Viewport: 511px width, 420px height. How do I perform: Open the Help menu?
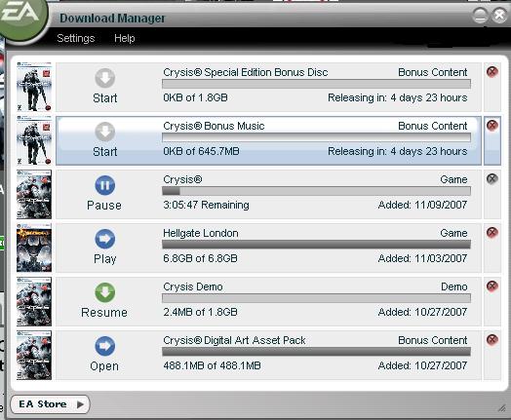click(x=125, y=38)
